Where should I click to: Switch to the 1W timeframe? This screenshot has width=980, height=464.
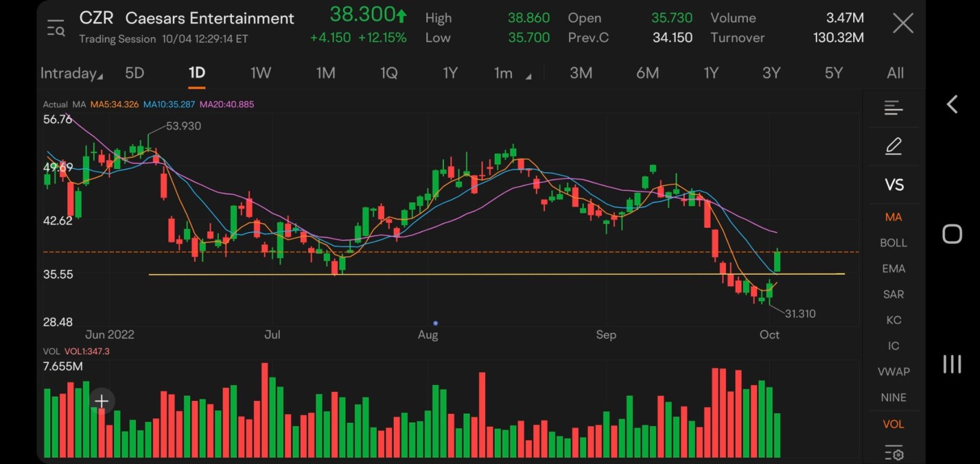coord(261,73)
